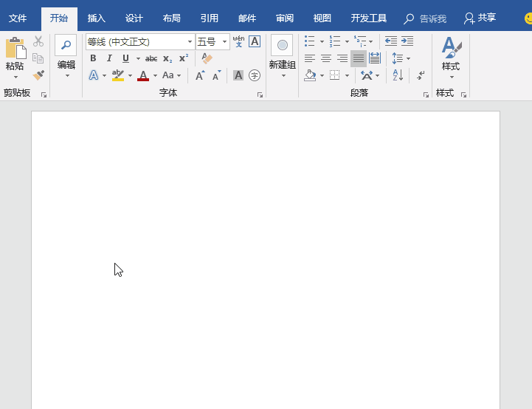Switch to the 插入 tab
The height and width of the screenshot is (409, 532).
(x=97, y=18)
